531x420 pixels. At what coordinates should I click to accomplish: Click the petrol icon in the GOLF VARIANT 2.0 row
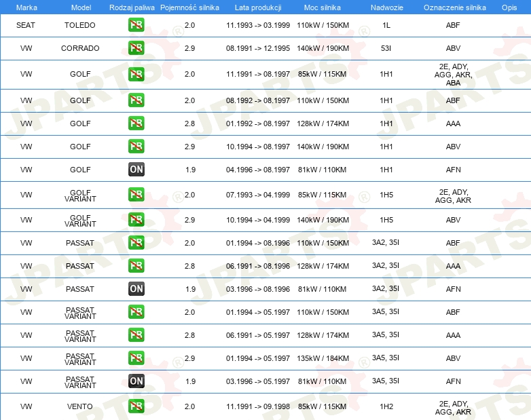tap(136, 195)
